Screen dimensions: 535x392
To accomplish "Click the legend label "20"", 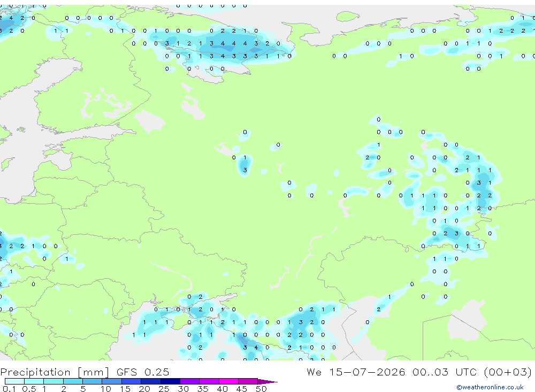I will (x=144, y=389).
